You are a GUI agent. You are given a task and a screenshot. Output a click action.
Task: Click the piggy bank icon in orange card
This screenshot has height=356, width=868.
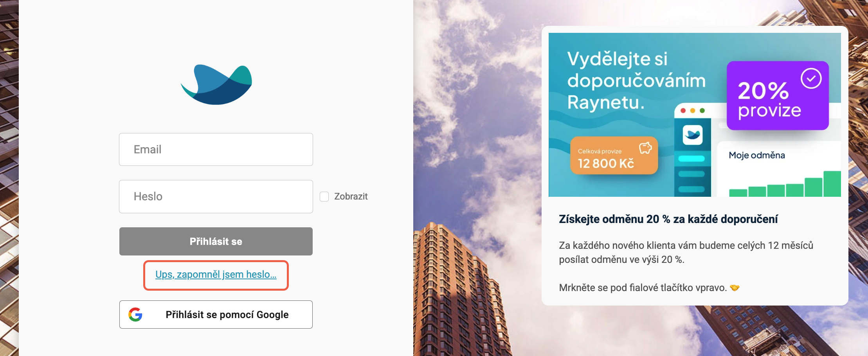point(645,148)
